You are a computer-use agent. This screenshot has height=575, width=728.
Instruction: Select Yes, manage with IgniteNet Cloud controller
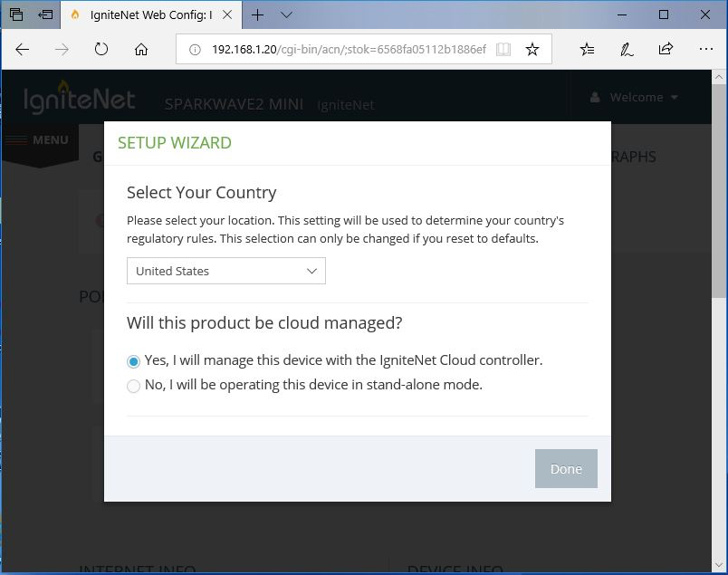tap(133, 361)
